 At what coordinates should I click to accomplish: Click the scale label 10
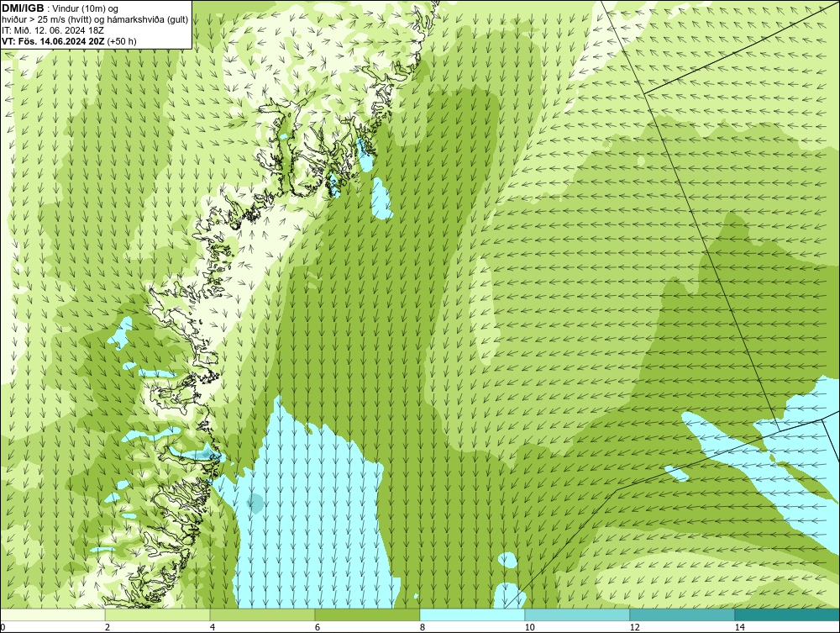point(530,627)
